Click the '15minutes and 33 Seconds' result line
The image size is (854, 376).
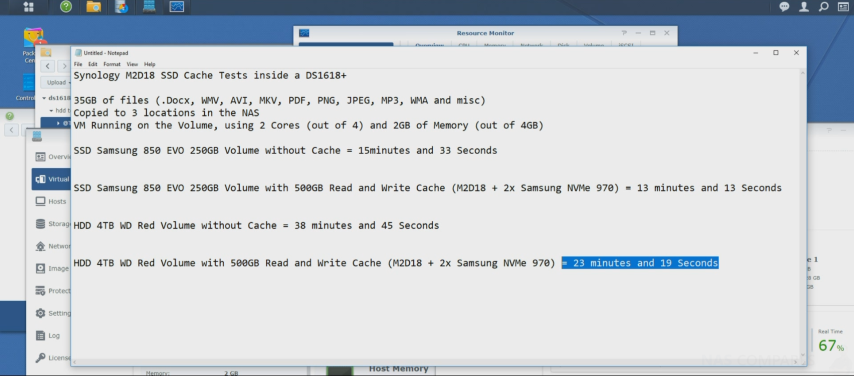285,150
